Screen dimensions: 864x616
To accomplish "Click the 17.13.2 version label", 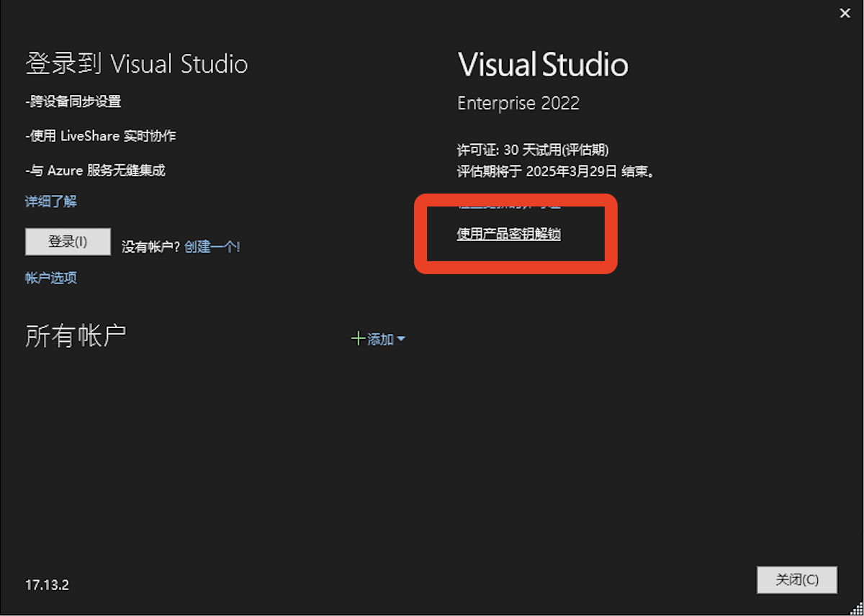I will [x=47, y=585].
